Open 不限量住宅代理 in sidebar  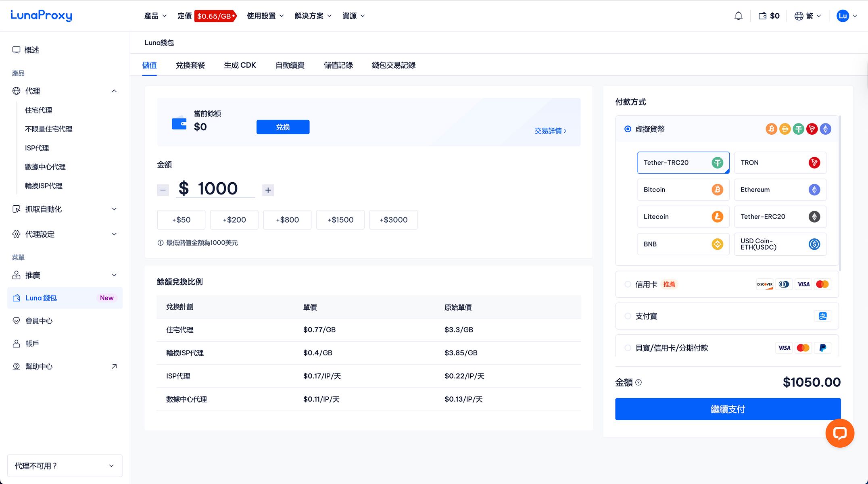click(x=48, y=129)
